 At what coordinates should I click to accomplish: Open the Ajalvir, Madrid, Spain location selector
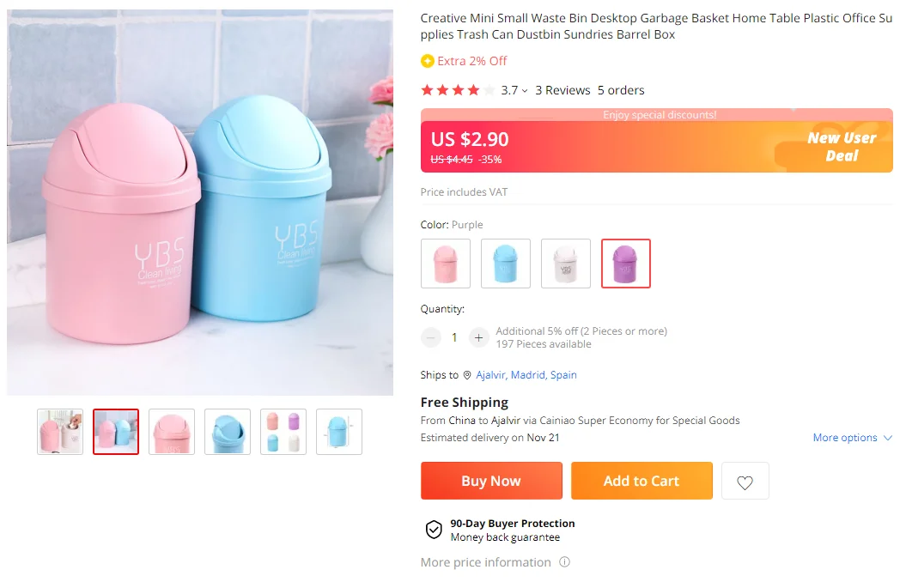click(526, 375)
